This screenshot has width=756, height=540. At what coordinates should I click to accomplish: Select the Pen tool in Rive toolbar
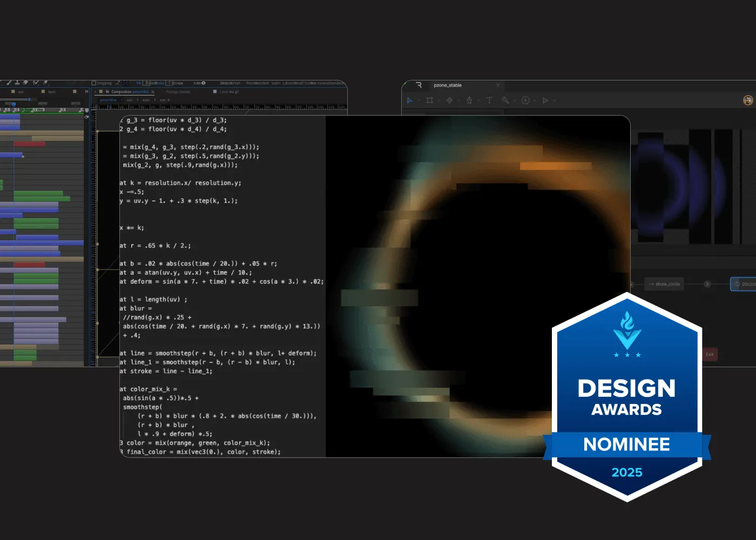pyautogui.click(x=469, y=100)
